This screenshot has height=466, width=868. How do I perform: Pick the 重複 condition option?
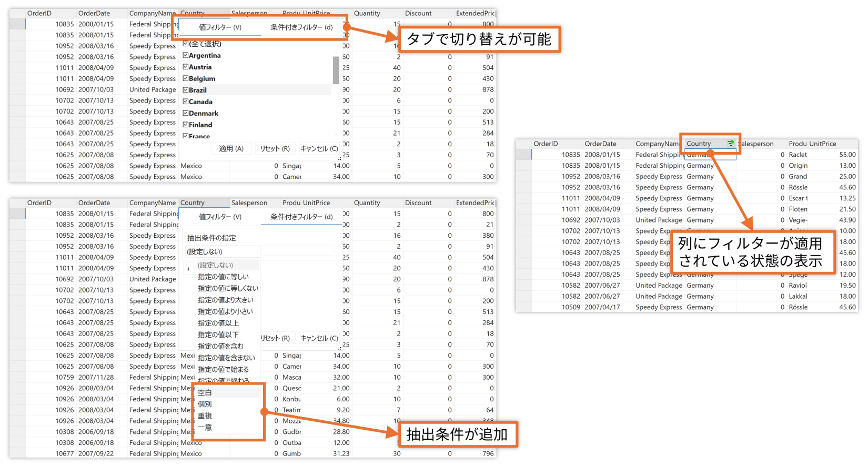[x=205, y=416]
